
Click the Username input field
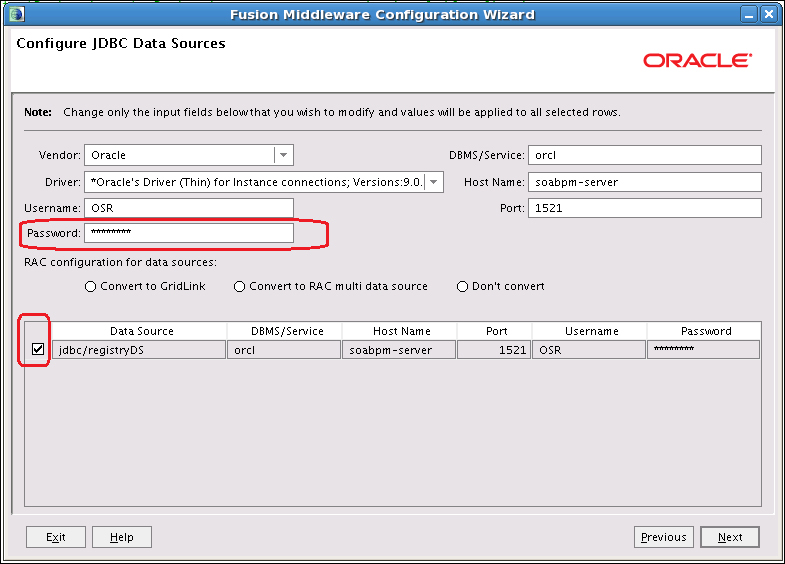(x=189, y=208)
